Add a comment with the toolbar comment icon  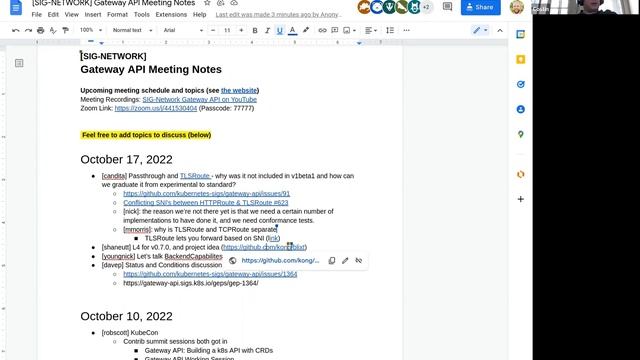pyautogui.click(x=335, y=30)
